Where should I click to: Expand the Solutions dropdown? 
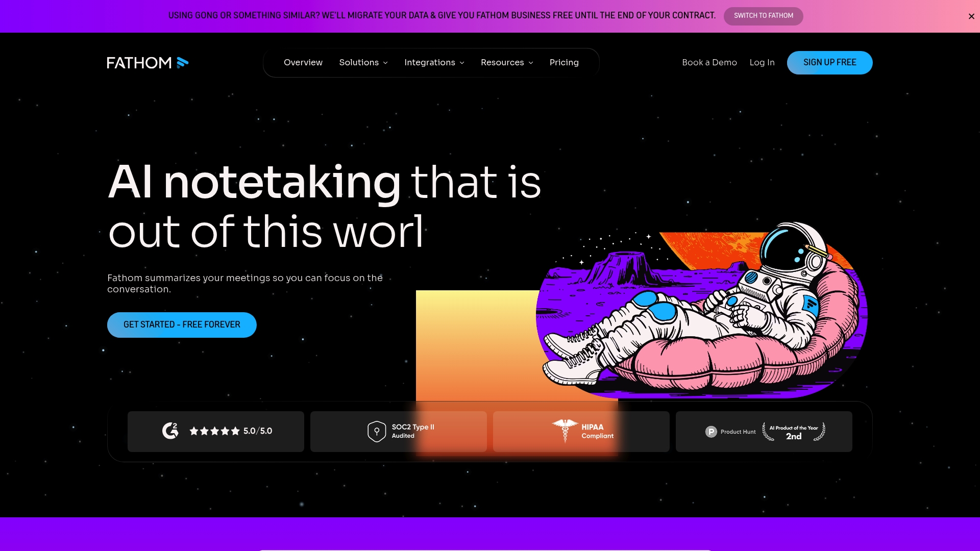pyautogui.click(x=363, y=62)
